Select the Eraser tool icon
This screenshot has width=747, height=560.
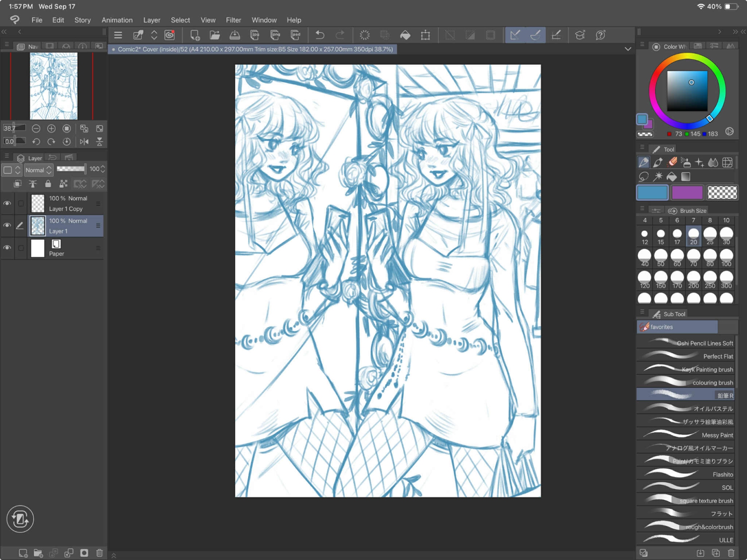click(x=672, y=162)
